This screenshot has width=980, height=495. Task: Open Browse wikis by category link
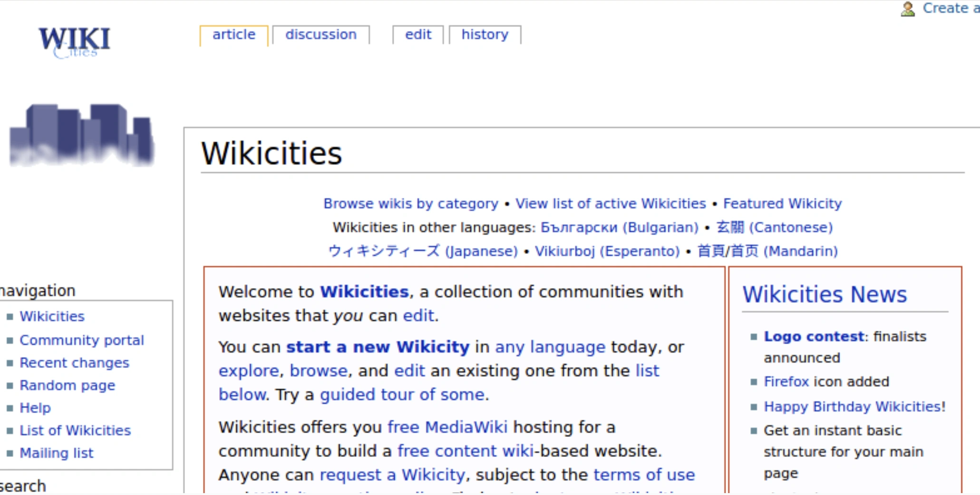click(x=411, y=204)
